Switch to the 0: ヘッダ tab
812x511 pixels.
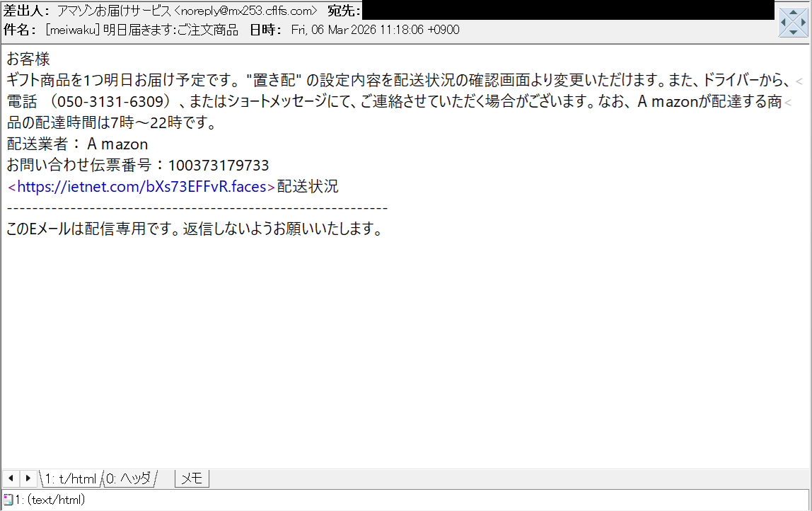point(129,478)
